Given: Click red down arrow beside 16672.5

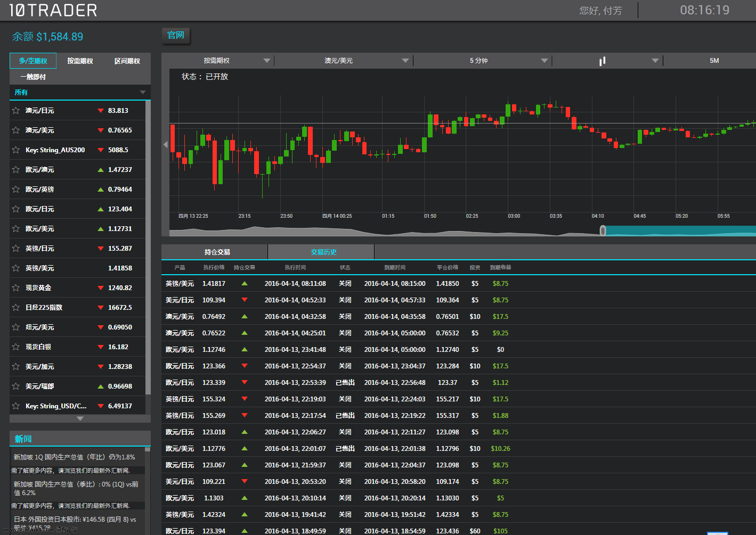Looking at the screenshot, I should point(101,308).
